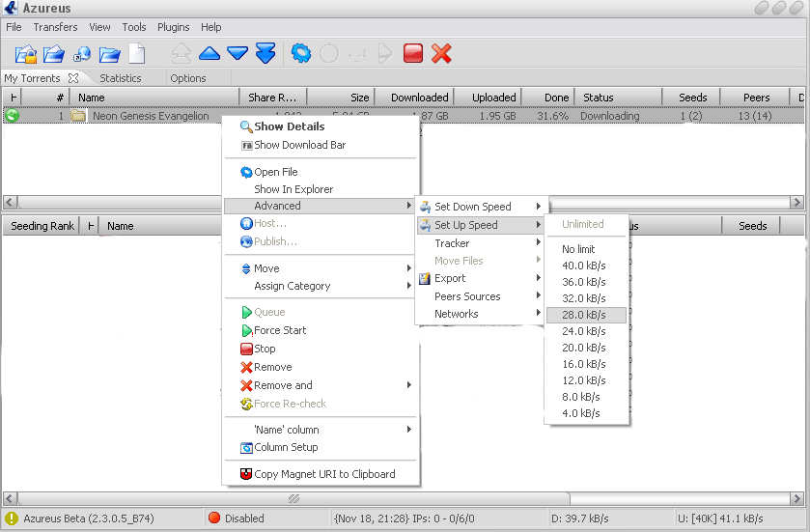Set upload speed to No limit

point(586,249)
